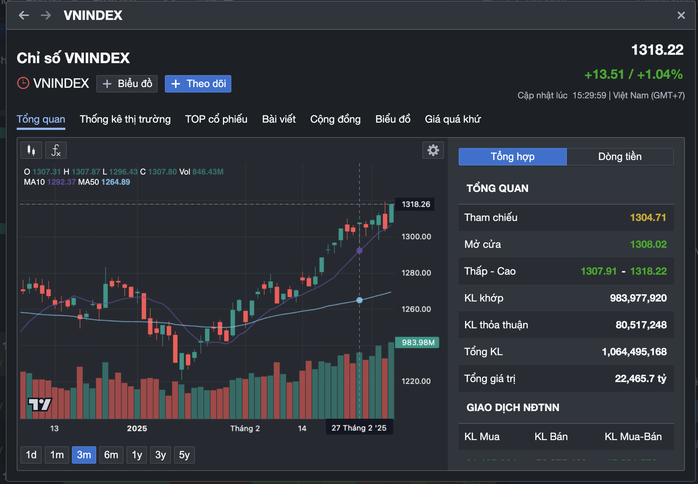Screen dimensions: 698x484
Task: Click the 2025 time axis label
Action: click(137, 428)
